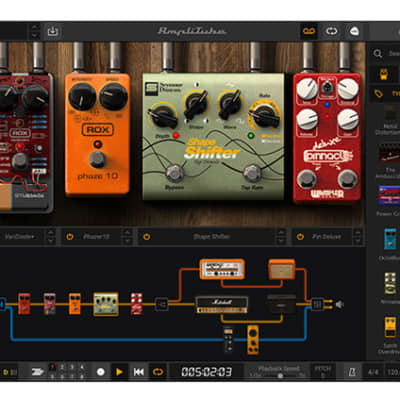Viewport: 400px width, 400px height.
Task: Stomp the Shape Shifter Bypass footswitch
Action: coord(174,173)
